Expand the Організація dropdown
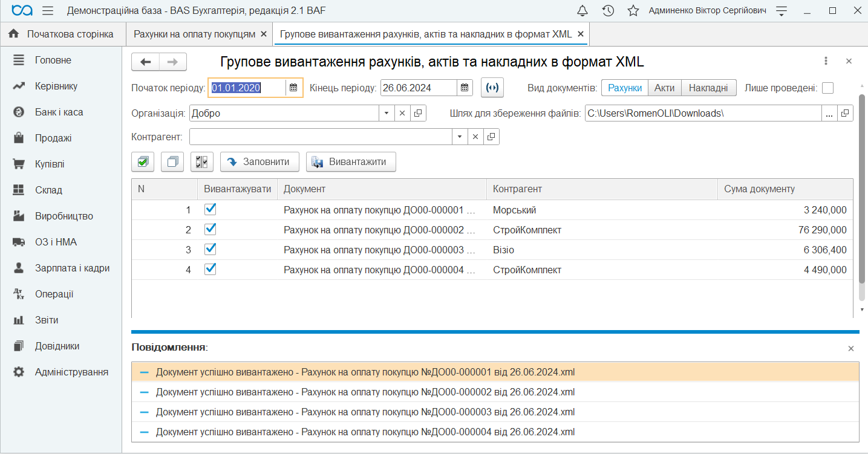The width and height of the screenshot is (868, 454). [x=387, y=113]
